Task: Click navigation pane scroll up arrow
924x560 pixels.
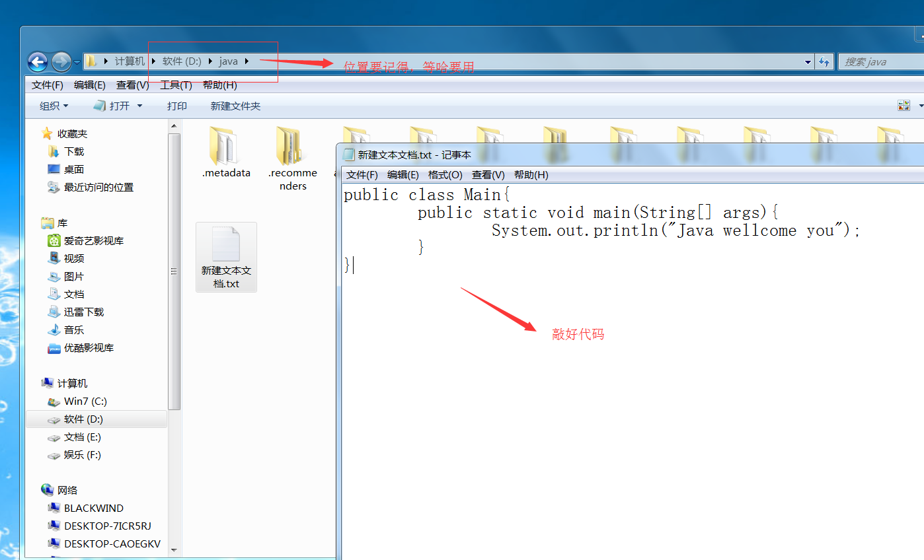Action: [174, 125]
